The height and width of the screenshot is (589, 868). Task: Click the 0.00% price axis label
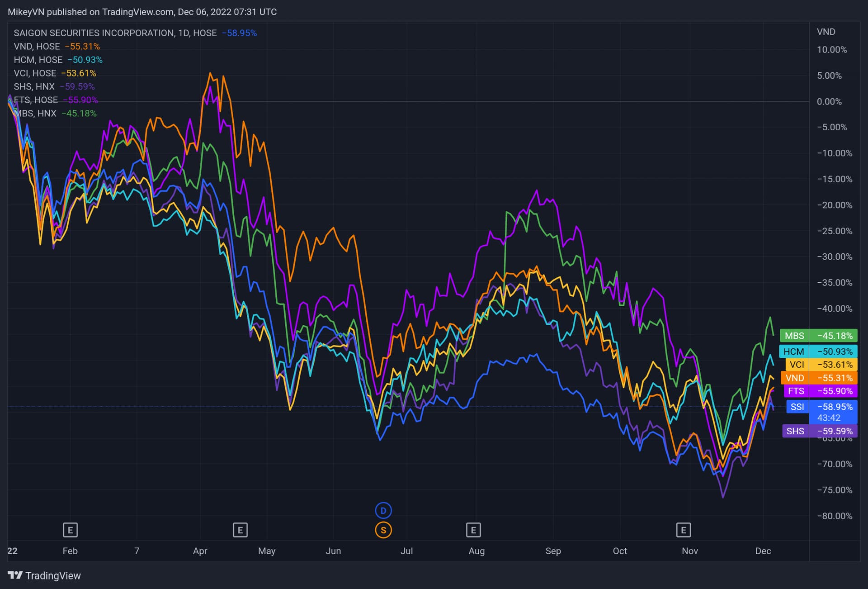[829, 102]
